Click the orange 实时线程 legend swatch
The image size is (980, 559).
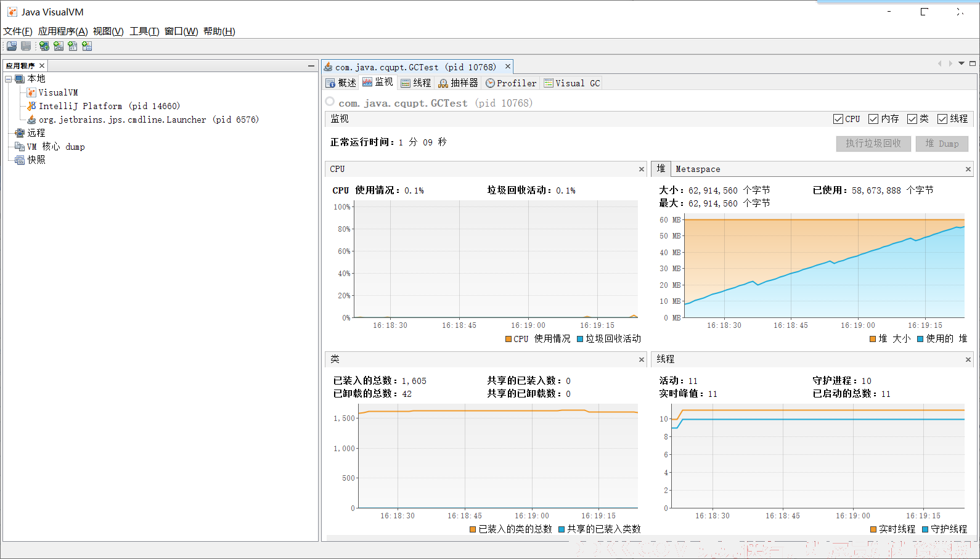click(x=873, y=529)
